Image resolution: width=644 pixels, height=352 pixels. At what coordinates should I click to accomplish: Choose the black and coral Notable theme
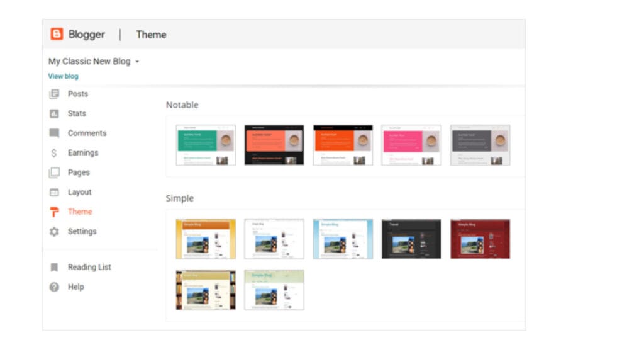pyautogui.click(x=274, y=145)
